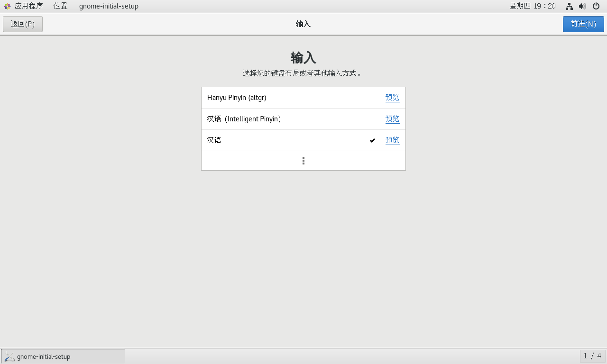Viewport: 607px width, 364px height.
Task: Click the gnome-initial-setup taskbar icon
Action: [9, 356]
